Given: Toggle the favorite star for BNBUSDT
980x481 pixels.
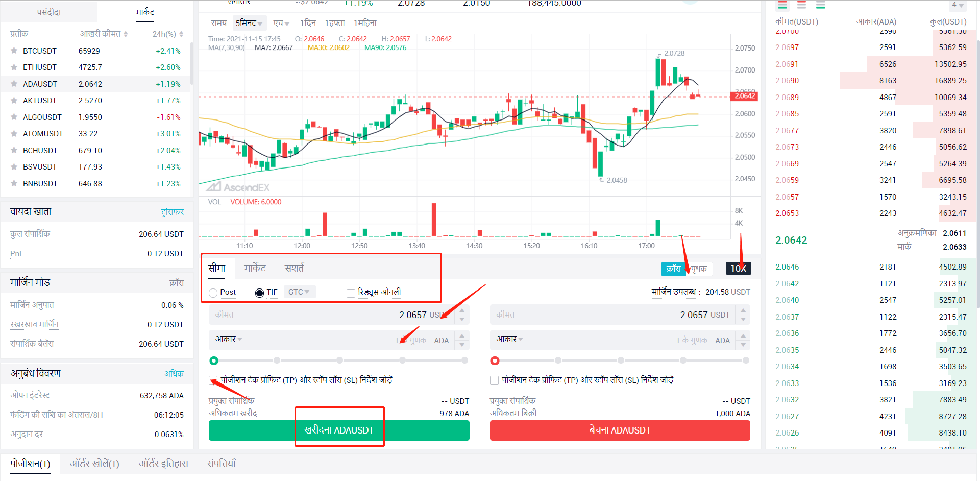Looking at the screenshot, I should 14,183.
